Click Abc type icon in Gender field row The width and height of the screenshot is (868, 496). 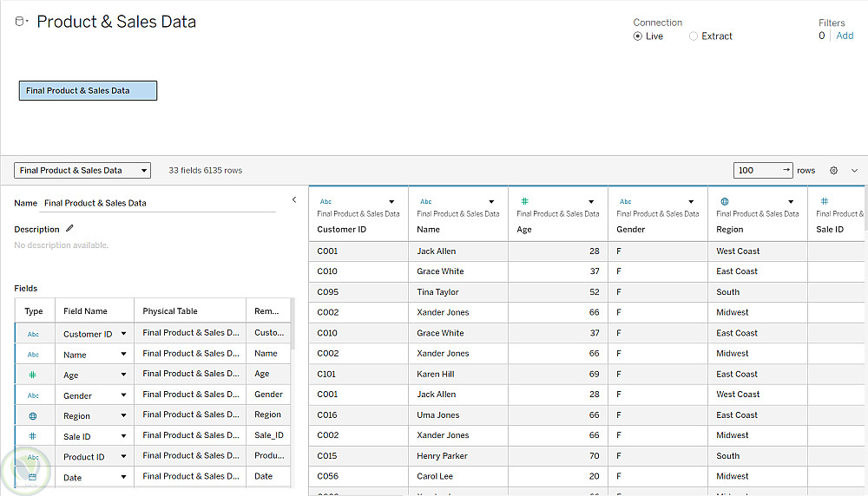[x=33, y=395]
